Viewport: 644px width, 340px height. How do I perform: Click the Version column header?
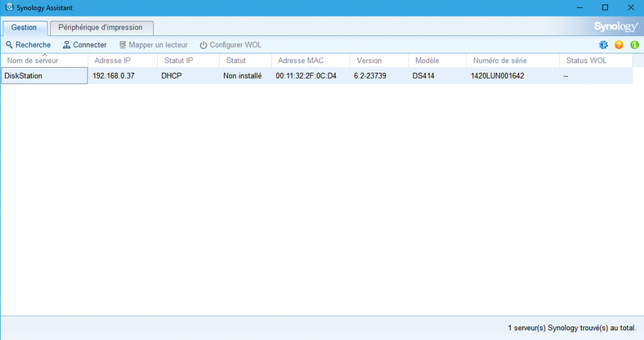coord(369,61)
